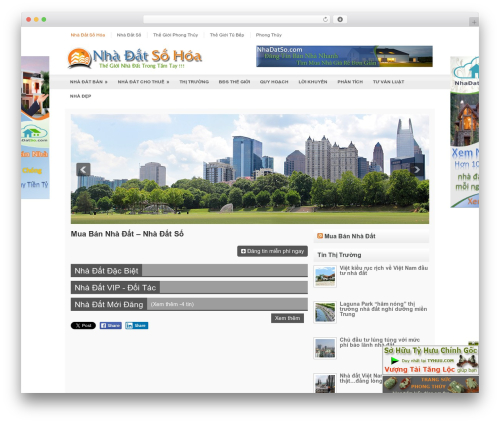This screenshot has height=423, width=500.
Task: Click the Nhà Đất Số Hóa site logo
Action: (x=135, y=58)
